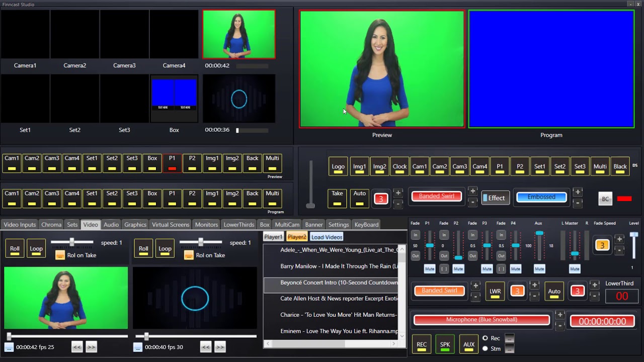Click the Take transition button

tap(337, 198)
